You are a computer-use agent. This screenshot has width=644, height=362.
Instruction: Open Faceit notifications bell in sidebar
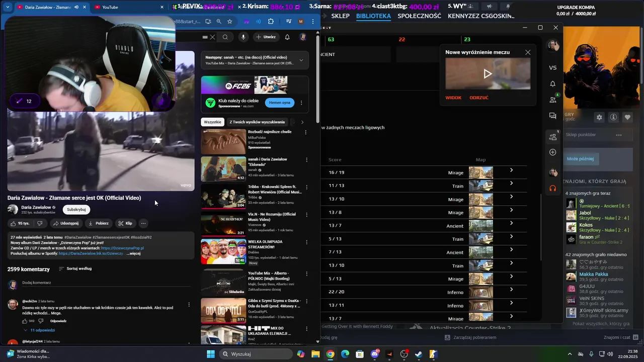[x=553, y=84]
